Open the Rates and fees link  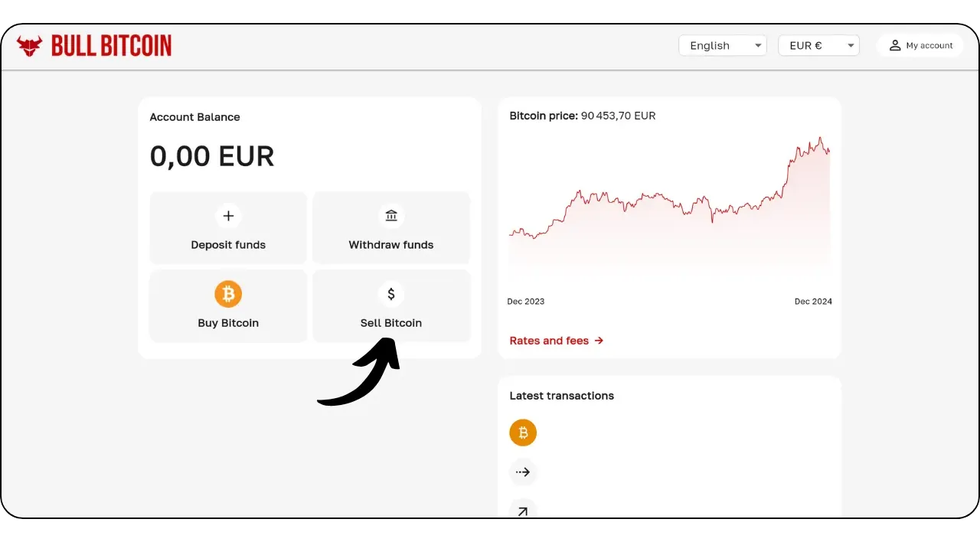(557, 341)
